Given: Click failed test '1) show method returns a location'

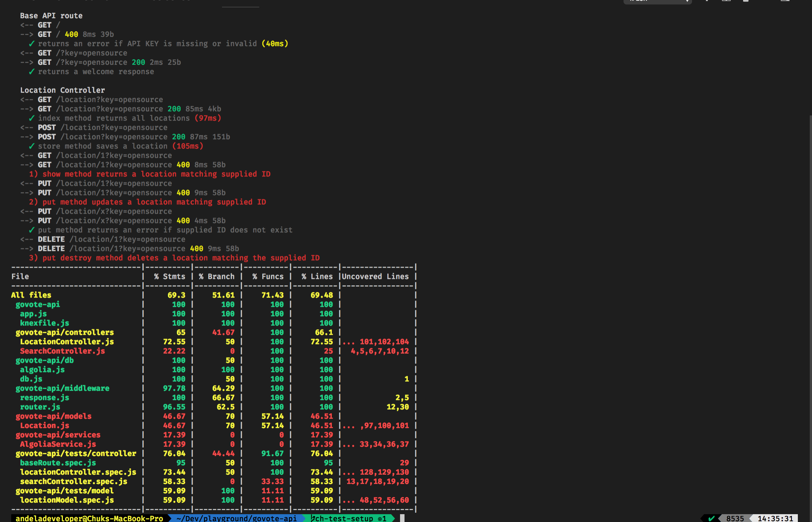Looking at the screenshot, I should [x=150, y=174].
